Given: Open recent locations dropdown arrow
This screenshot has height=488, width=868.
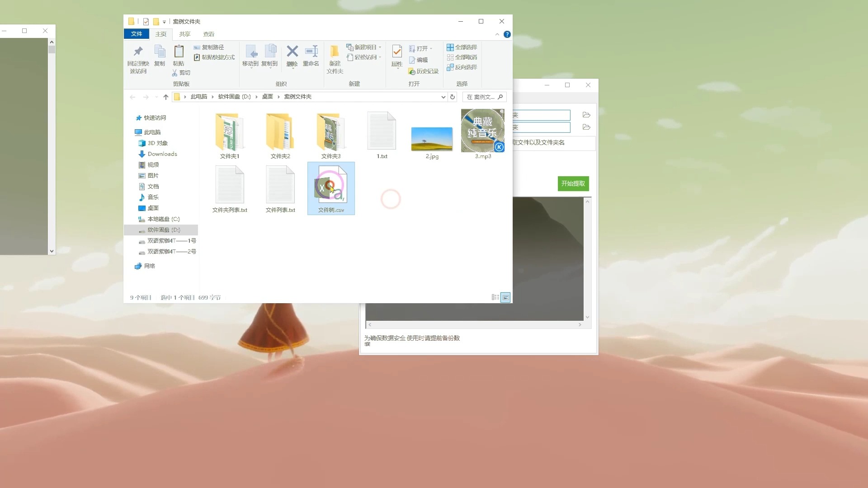Looking at the screenshot, I should click(156, 97).
